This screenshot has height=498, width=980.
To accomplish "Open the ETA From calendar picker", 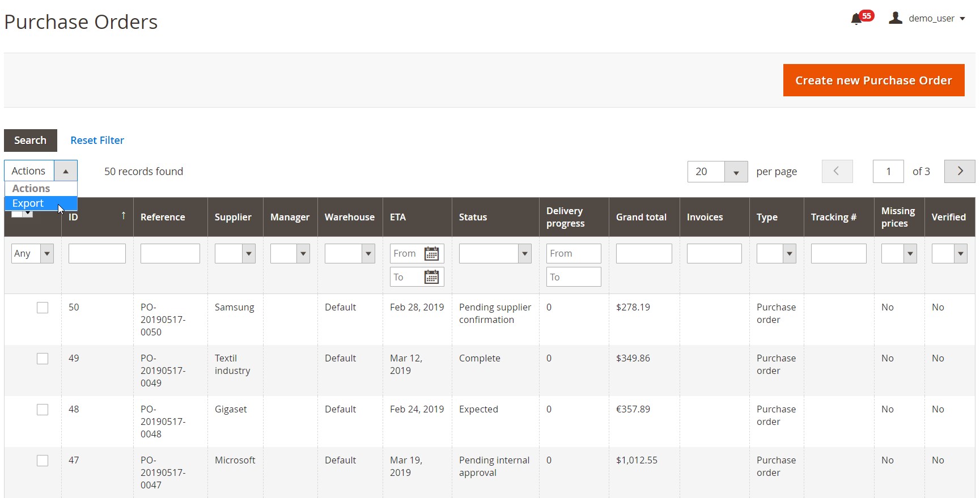I will (431, 254).
